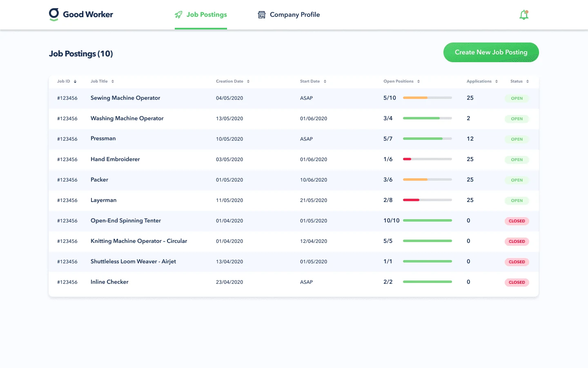Screen dimensions: 588x368
Task: Click OPEN status badge for Packer
Action: pos(517,180)
